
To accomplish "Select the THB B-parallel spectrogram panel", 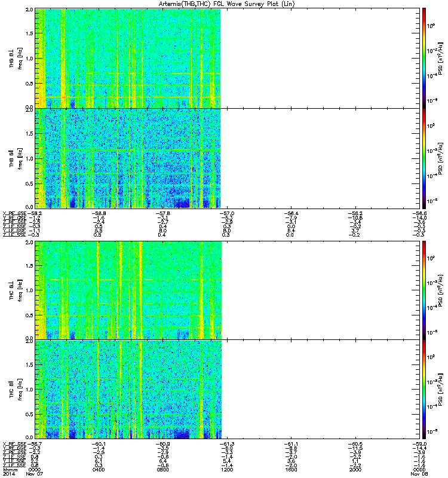I will click(x=228, y=158).
